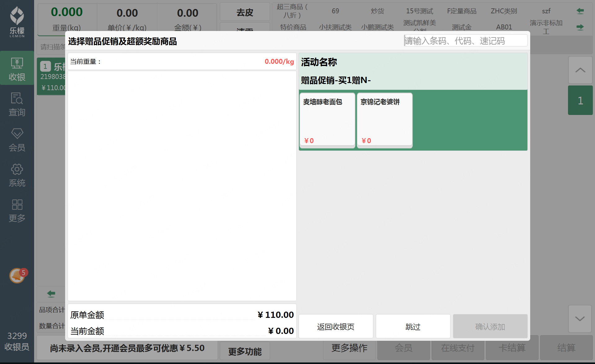
Task: Click 结算 checkout button
Action: pos(566,348)
